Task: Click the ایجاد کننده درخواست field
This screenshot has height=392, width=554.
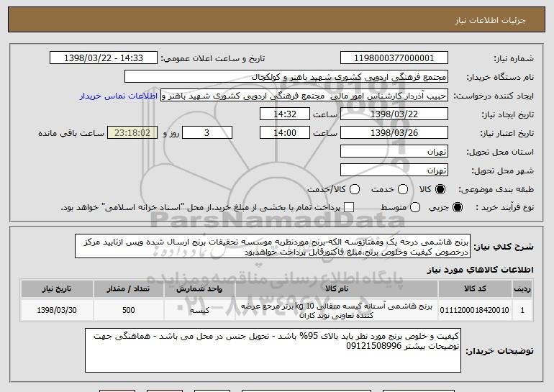Action: (x=304, y=96)
